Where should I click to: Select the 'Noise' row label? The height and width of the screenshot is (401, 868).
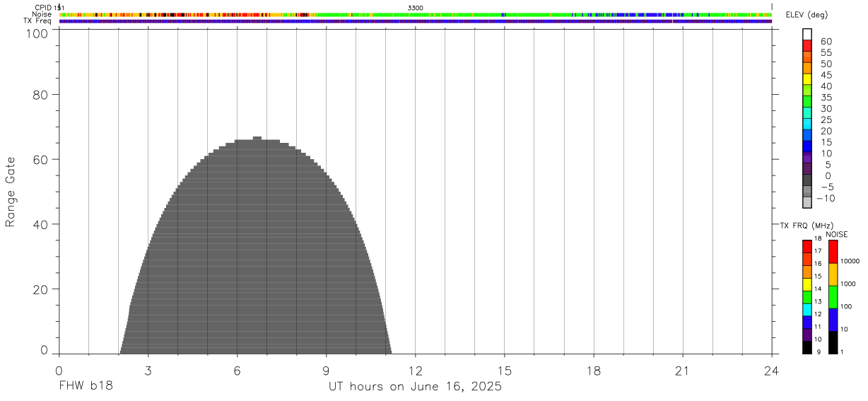(x=41, y=14)
